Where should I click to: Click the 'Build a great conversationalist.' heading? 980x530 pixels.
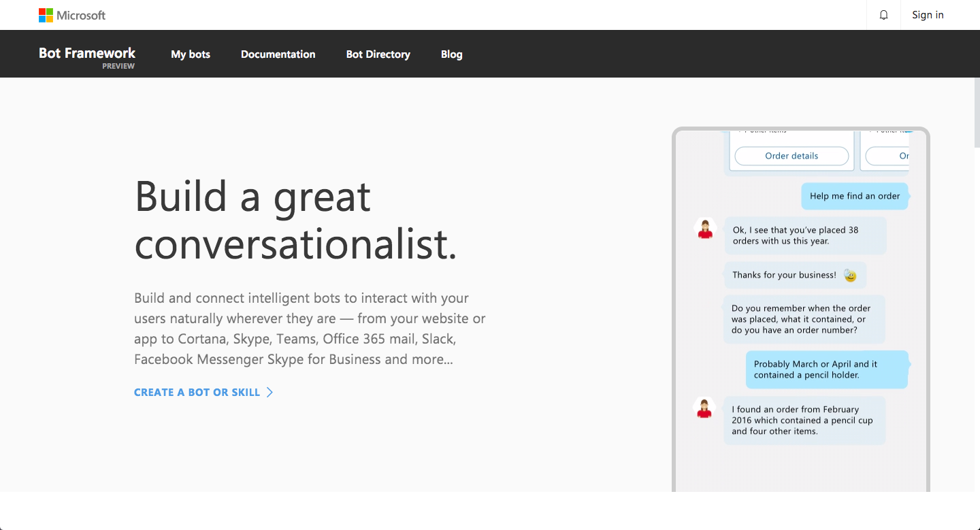point(296,220)
